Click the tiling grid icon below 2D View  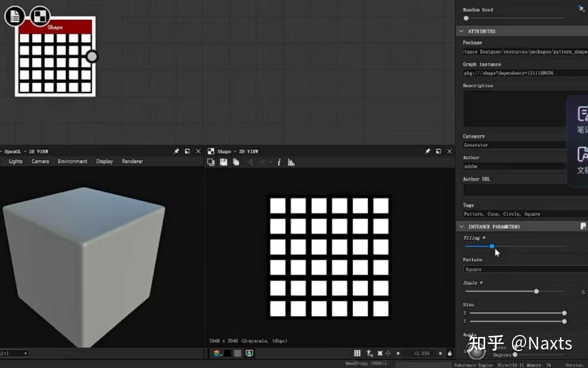point(357,353)
